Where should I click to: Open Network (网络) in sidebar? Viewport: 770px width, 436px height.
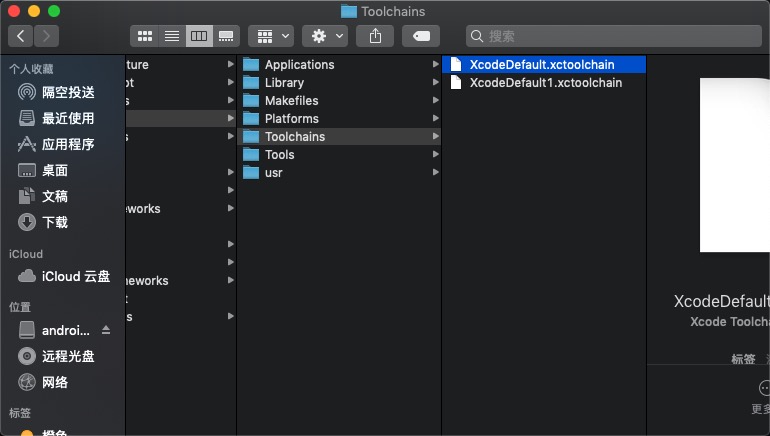tap(62, 382)
